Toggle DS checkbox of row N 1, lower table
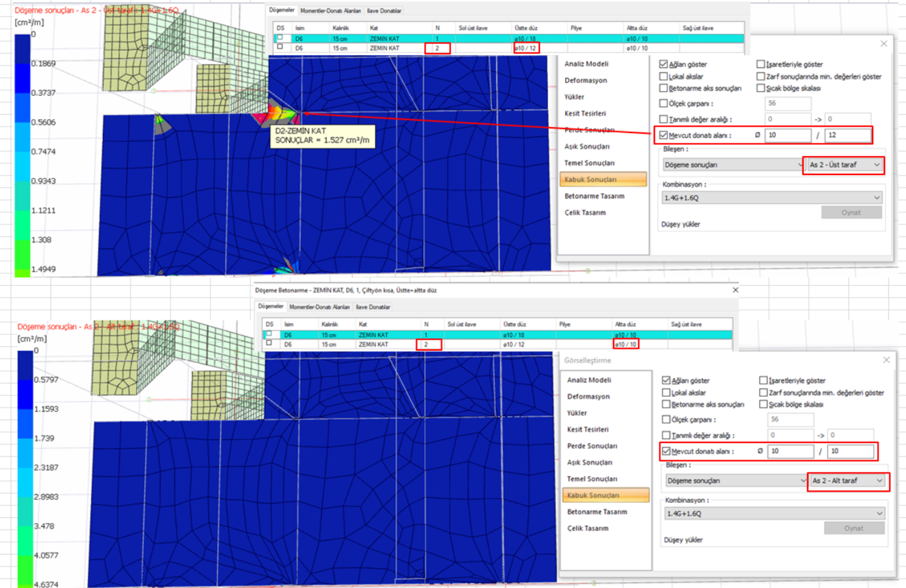This screenshot has height=588, width=906. point(269,333)
